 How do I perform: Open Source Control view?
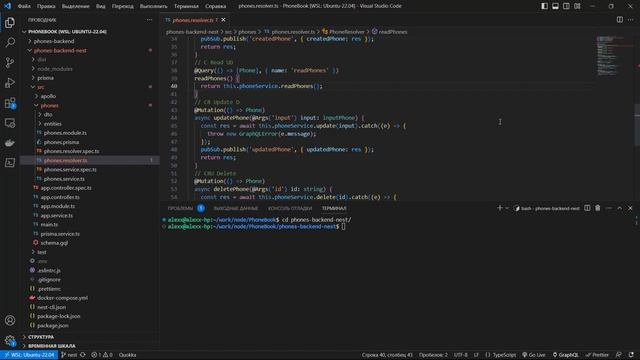click(x=10, y=62)
